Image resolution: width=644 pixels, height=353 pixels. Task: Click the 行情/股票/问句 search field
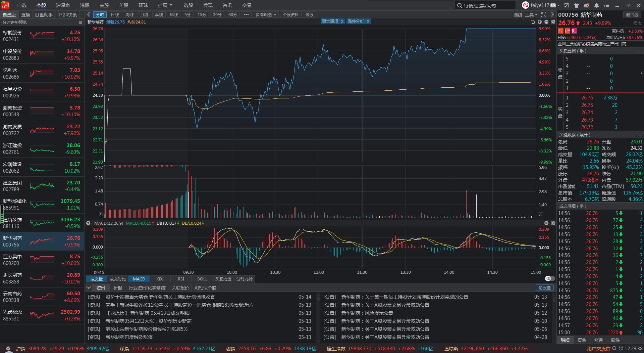485,5
